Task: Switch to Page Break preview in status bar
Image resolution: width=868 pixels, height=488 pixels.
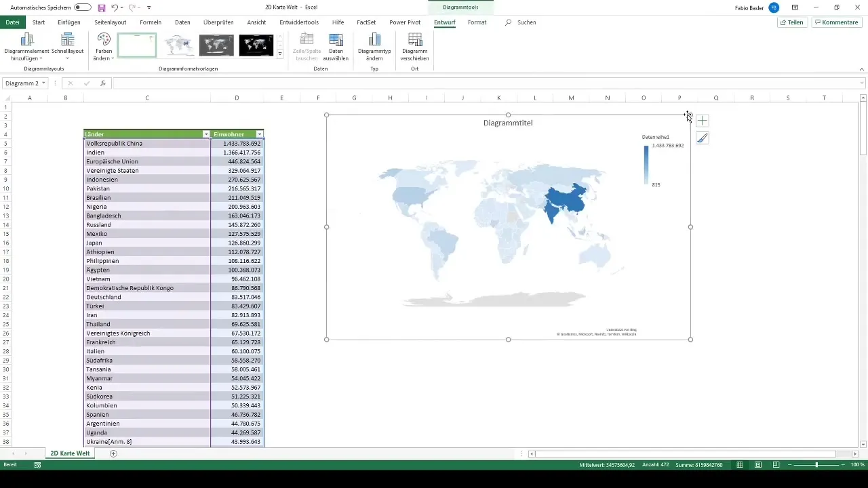Action: click(775, 465)
